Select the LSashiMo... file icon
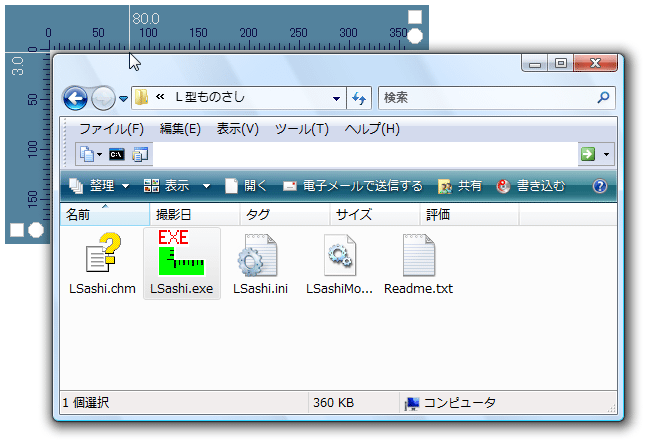The image size is (645, 441). tap(339, 255)
